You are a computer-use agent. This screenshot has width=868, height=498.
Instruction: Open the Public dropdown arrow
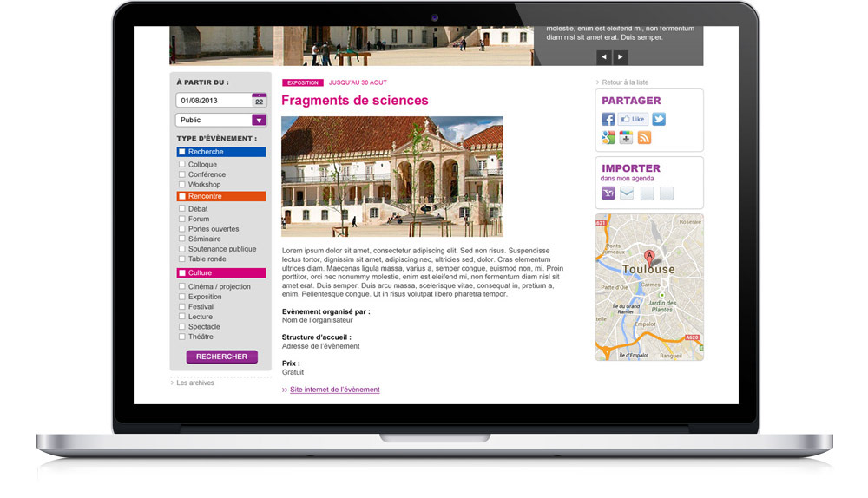click(x=259, y=120)
